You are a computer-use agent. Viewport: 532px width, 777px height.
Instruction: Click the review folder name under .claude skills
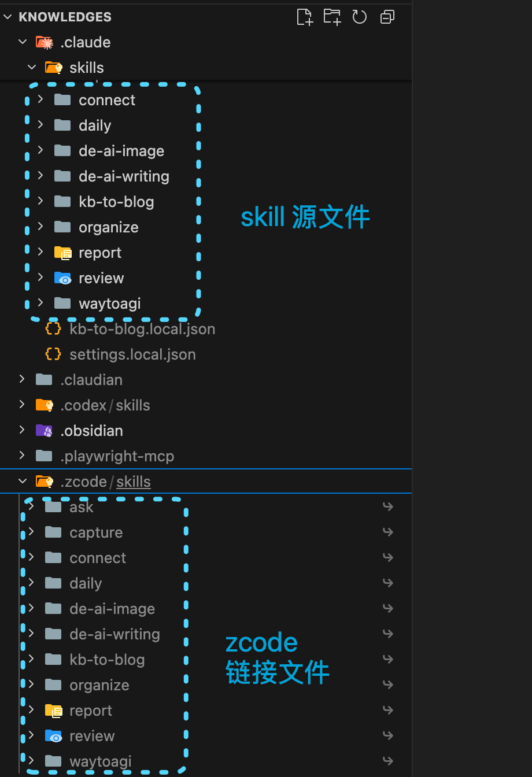(101, 278)
